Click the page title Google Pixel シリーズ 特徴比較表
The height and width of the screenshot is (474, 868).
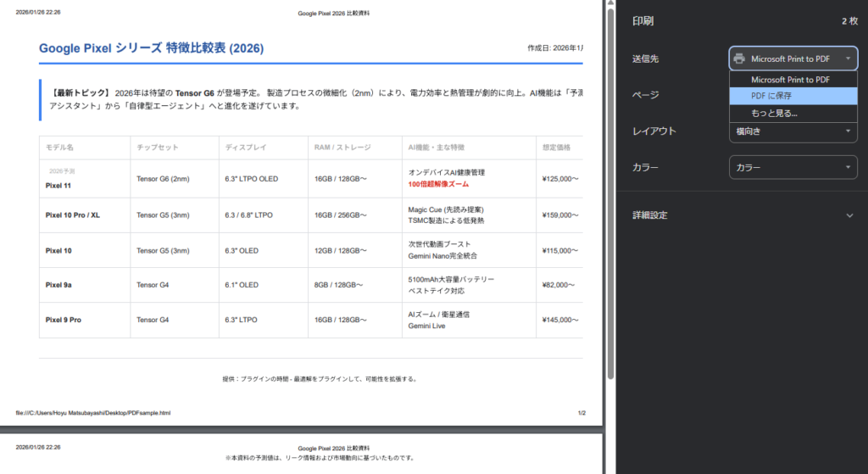pos(151,48)
